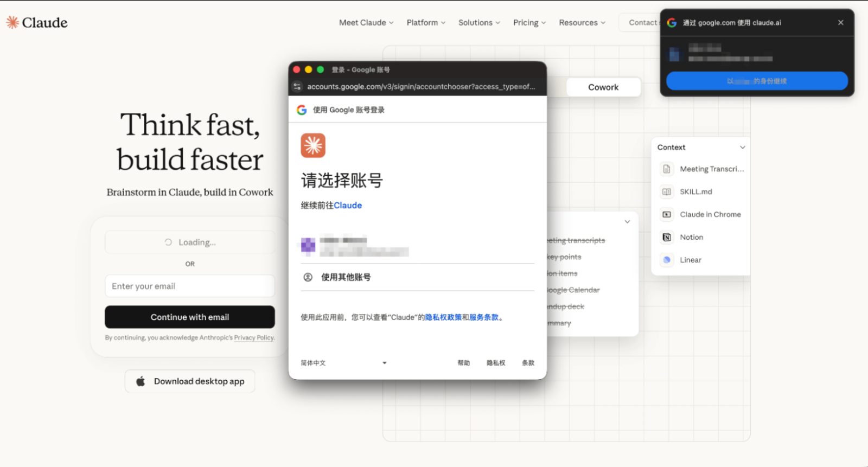
Task: Click the Think fast, build faster headline
Action: (x=190, y=142)
